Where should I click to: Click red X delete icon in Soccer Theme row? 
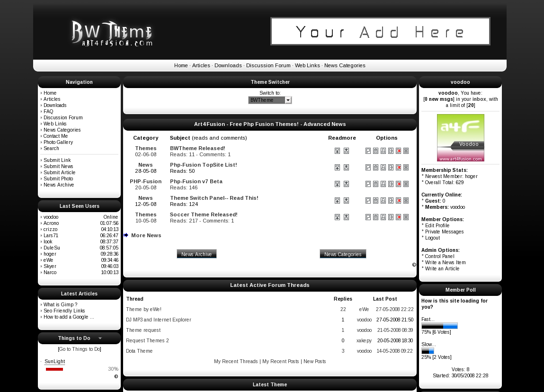coord(398,217)
